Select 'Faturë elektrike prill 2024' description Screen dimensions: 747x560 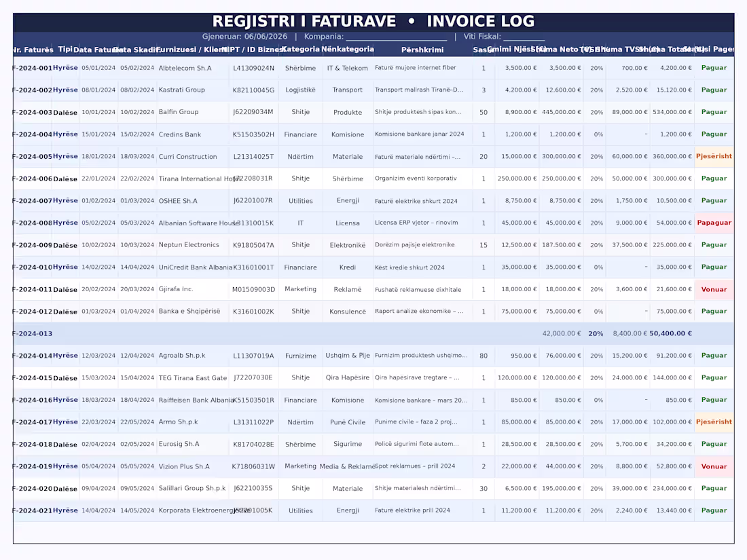click(x=413, y=510)
